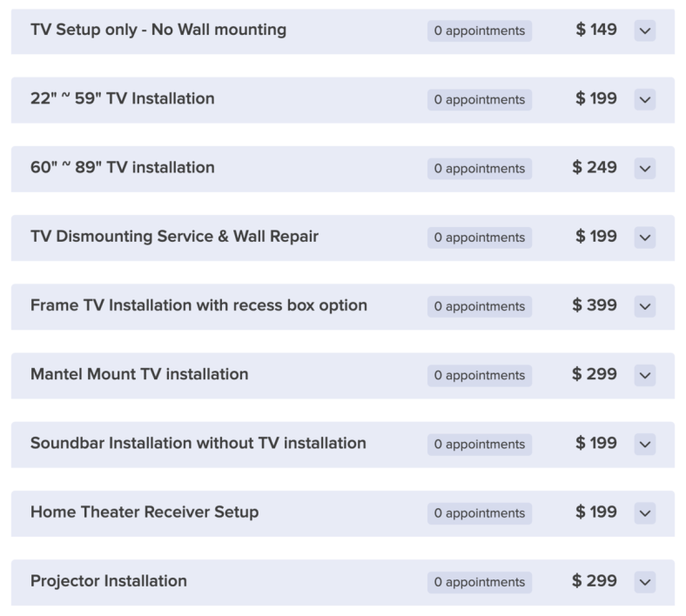Click the Projector Installation service title
Viewport: 686px width, 616px height.
click(109, 581)
